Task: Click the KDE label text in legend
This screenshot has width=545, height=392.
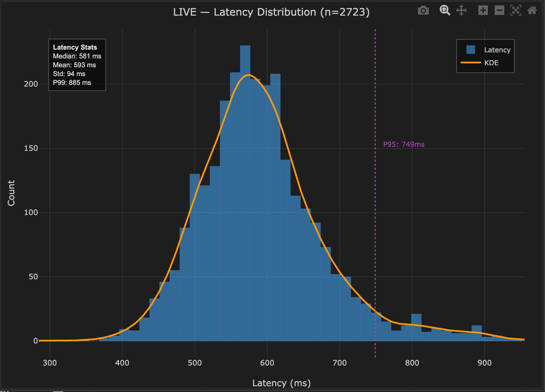Action: point(491,63)
